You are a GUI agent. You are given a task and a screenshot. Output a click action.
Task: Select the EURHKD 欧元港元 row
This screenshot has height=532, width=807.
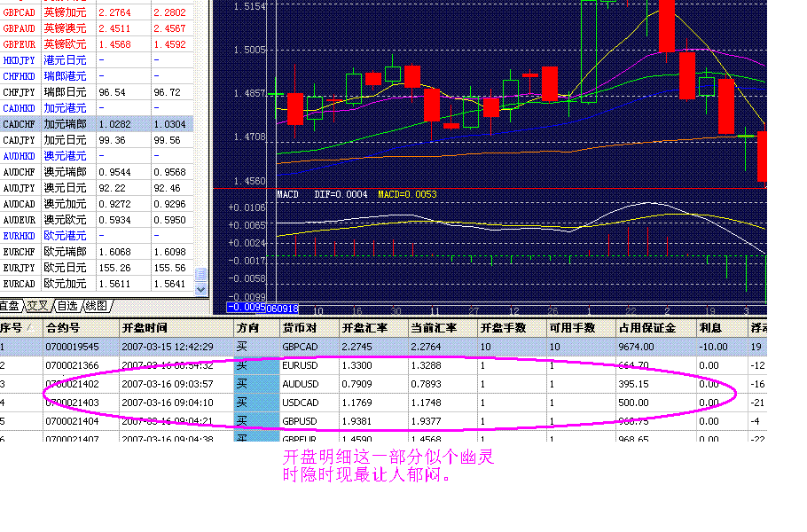pyautogui.click(x=97, y=236)
